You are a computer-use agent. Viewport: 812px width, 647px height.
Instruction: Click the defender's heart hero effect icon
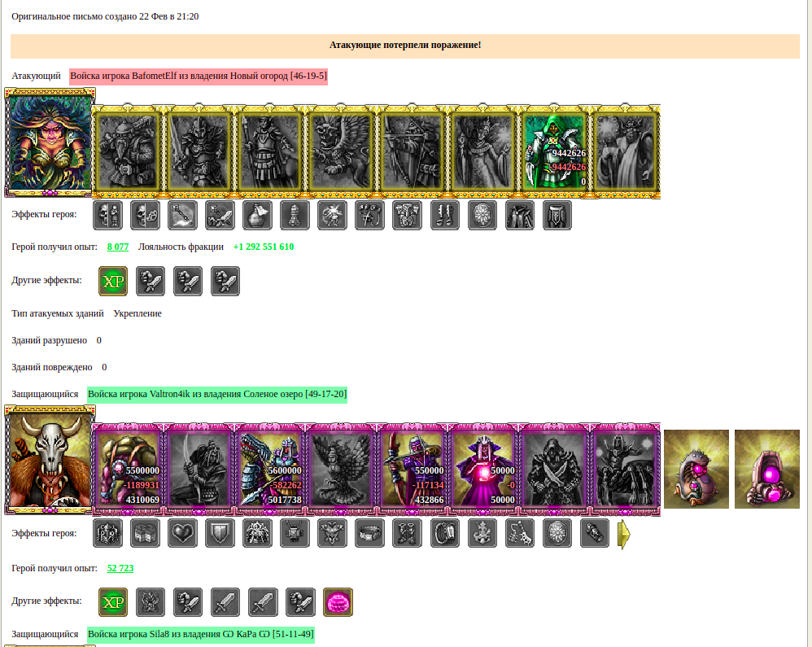[182, 533]
